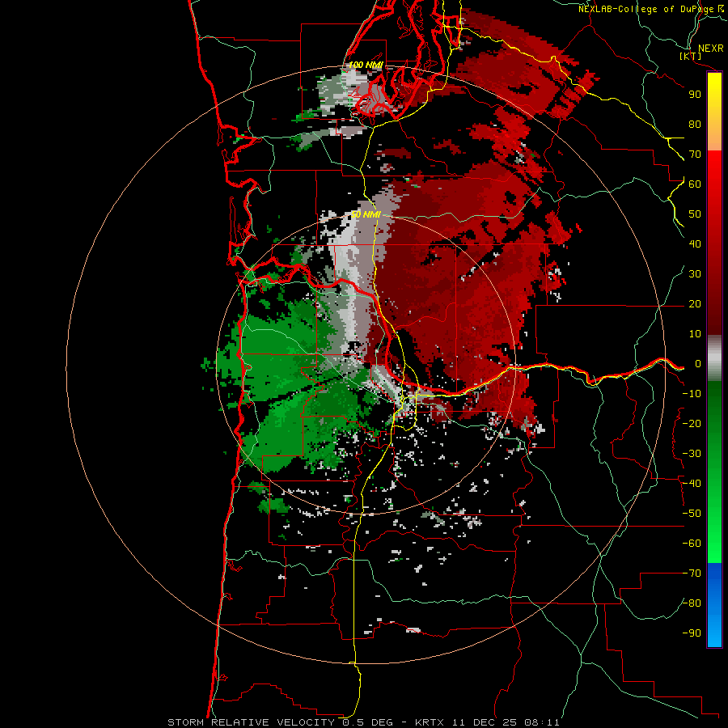The image size is (728, 728).
Task: Select the 80 value on velocity scale
Action: [695, 125]
